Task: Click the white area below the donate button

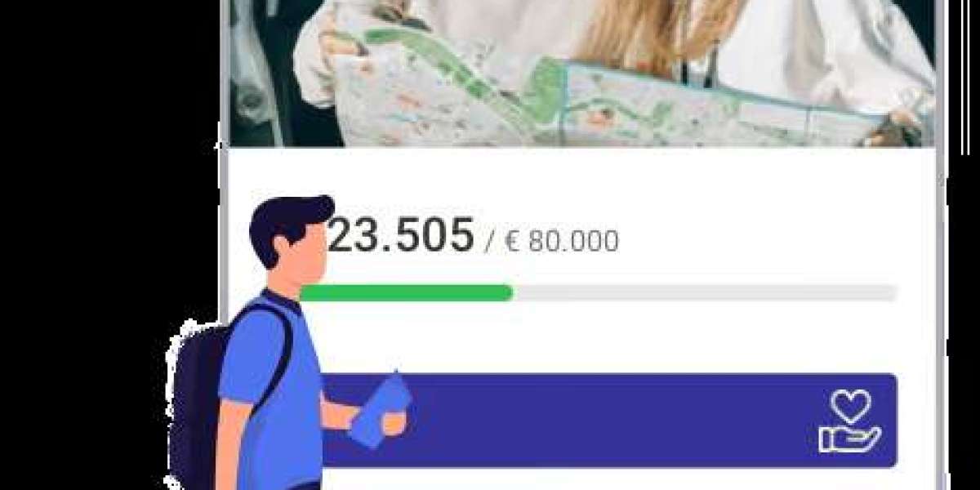Action: coord(608,480)
